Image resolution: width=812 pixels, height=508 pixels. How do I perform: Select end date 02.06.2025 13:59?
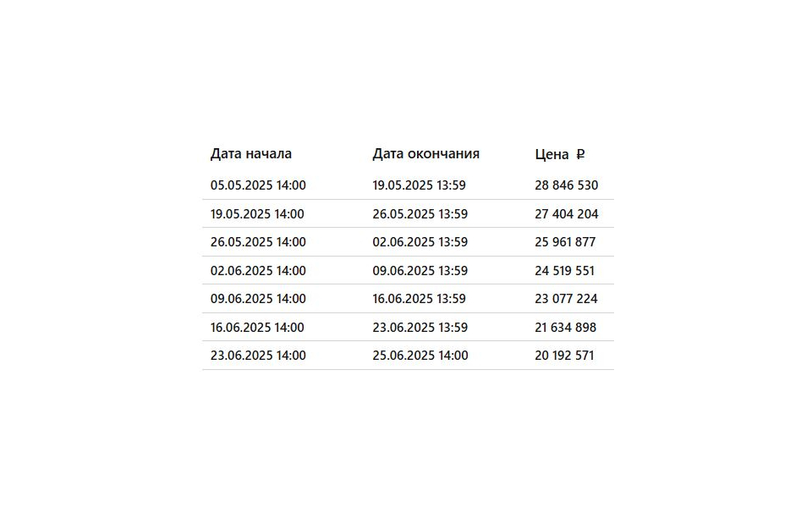pyautogui.click(x=420, y=242)
